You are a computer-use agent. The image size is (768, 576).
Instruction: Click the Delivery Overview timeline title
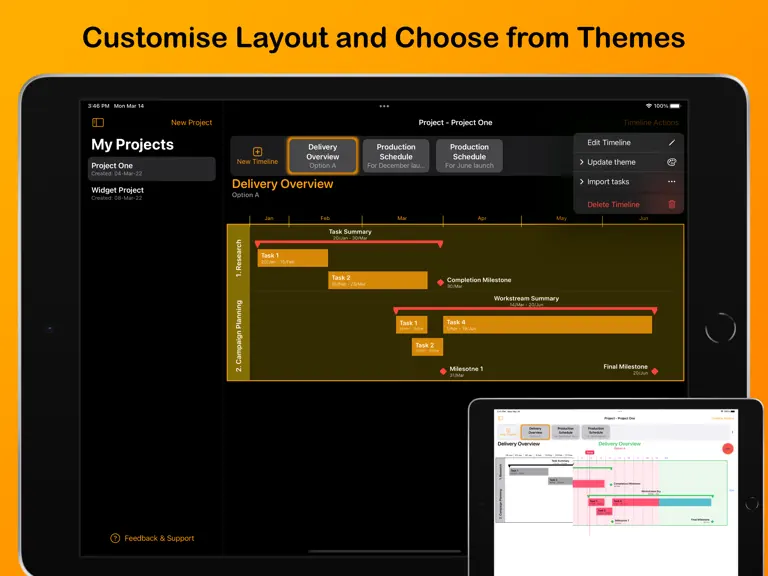283,184
